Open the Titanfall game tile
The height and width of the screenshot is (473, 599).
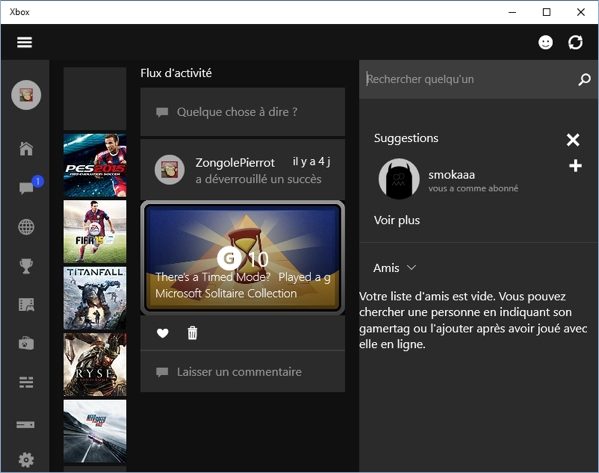pyautogui.click(x=95, y=298)
